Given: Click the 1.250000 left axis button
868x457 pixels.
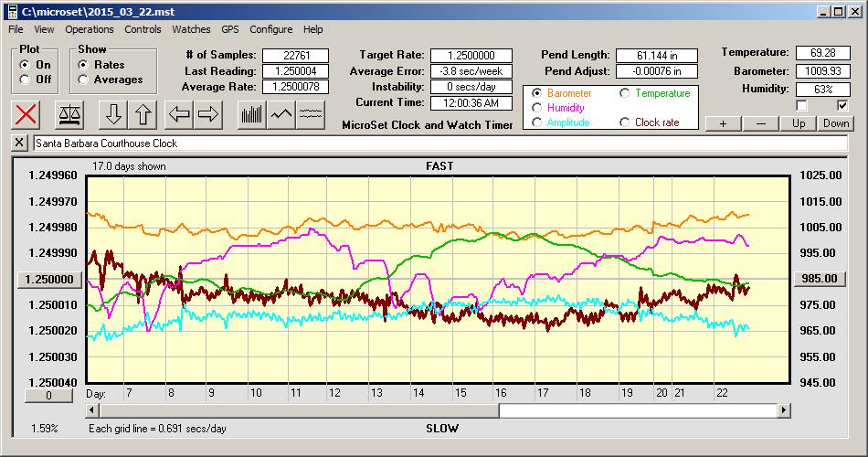Looking at the screenshot, I should (x=50, y=279).
